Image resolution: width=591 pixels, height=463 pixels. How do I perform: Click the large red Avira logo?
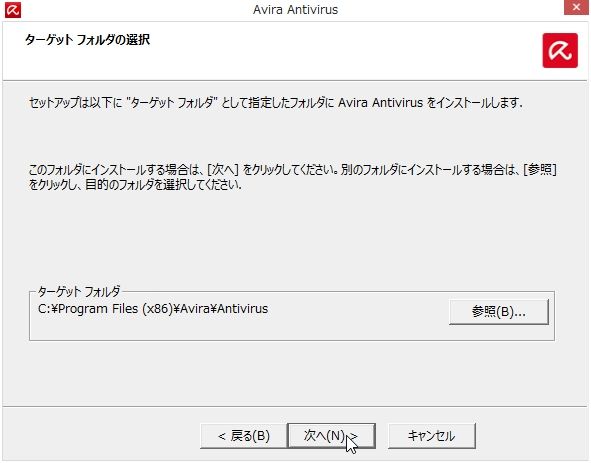tap(560, 51)
